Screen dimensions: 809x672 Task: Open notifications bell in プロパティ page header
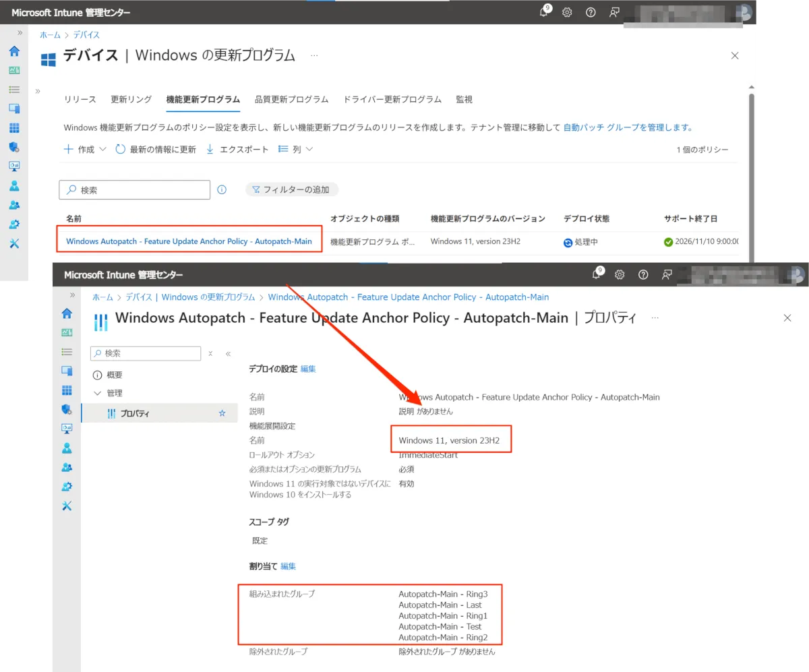click(597, 274)
